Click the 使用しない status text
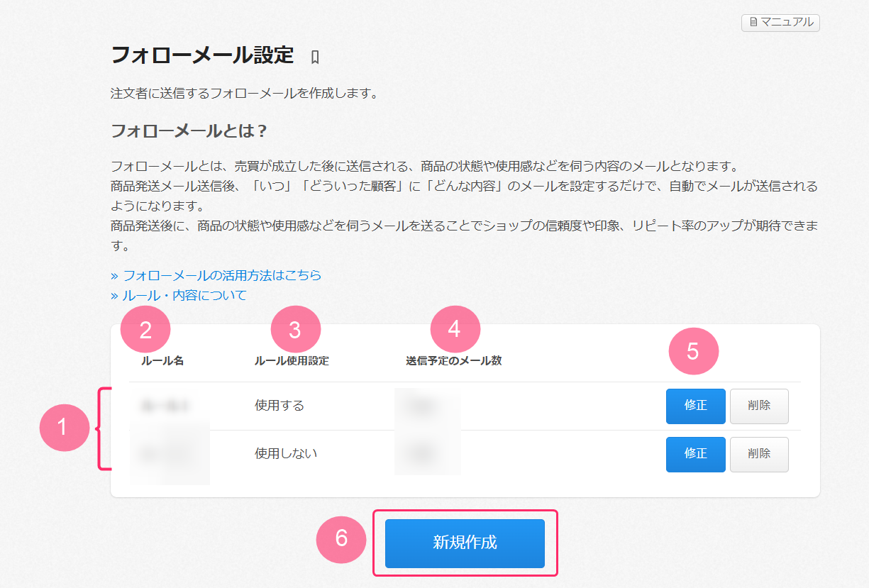The image size is (869, 588). tap(286, 453)
